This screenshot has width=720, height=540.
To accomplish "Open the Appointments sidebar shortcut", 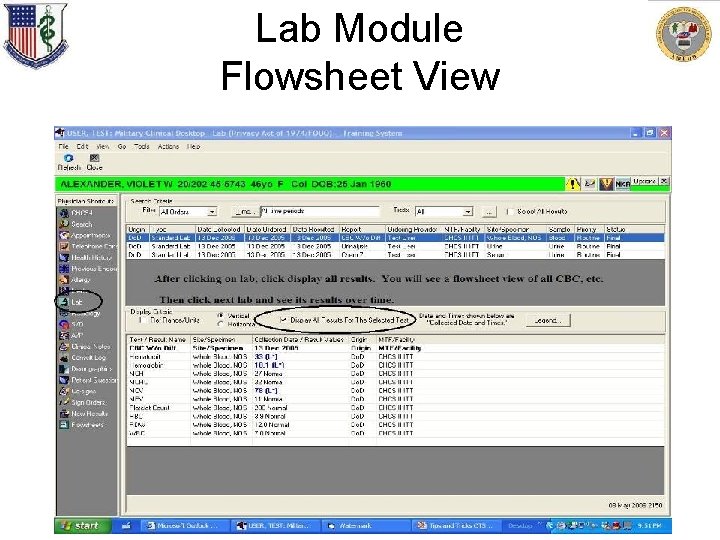I will coord(85,235).
